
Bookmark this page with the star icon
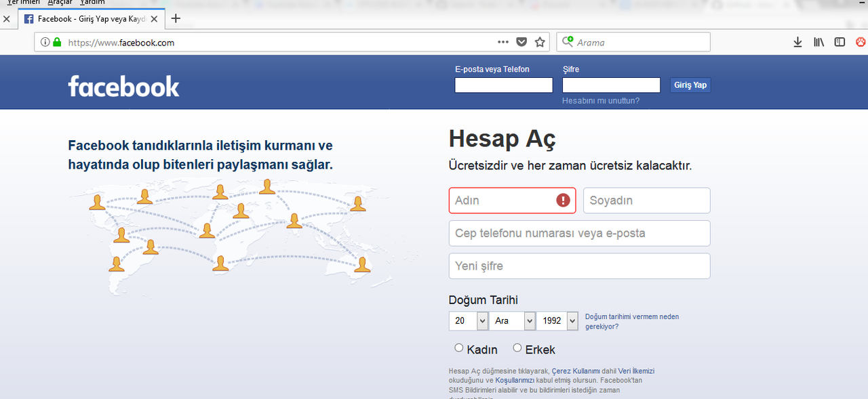[540, 42]
